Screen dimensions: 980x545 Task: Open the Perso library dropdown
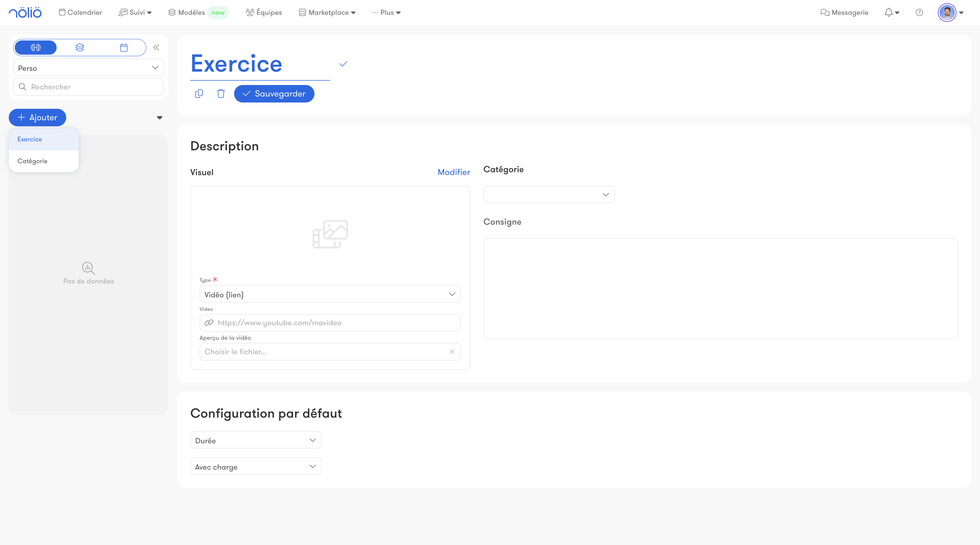coord(88,68)
